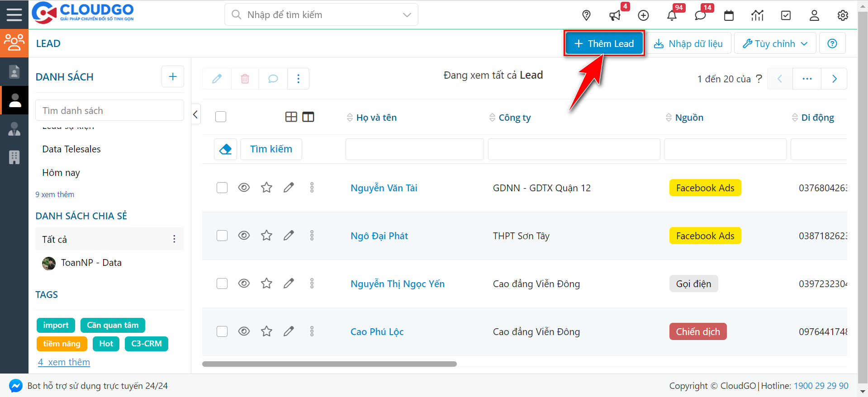Open the calendar icon in top bar
Viewport: 868px width, 397px height.
pyautogui.click(x=729, y=15)
